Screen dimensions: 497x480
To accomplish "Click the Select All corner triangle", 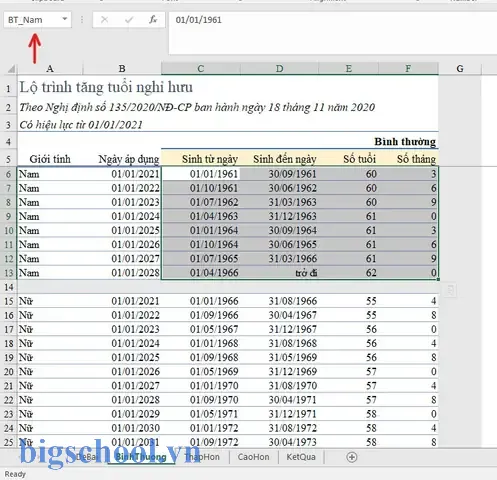I will tap(11, 69).
